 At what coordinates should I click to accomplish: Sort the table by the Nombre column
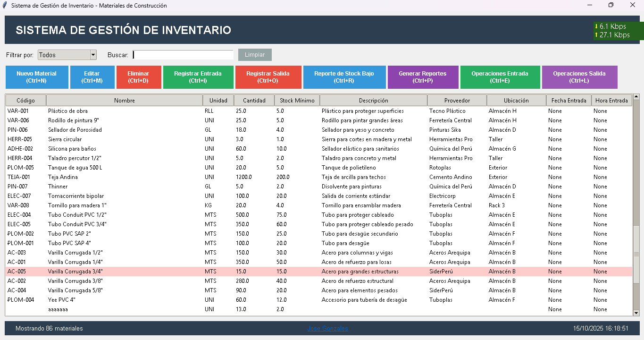pyautogui.click(x=124, y=100)
